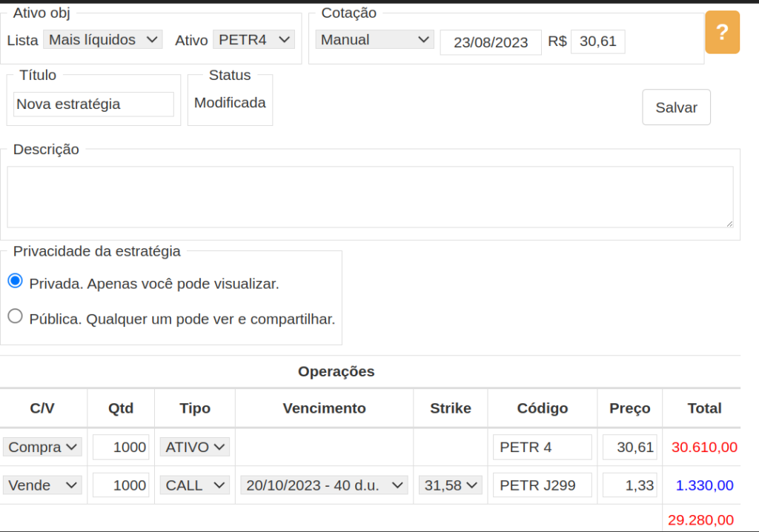Open the 20/10/2023 - 40 d.u. expiry dropdown
Screen dimensions: 759x532
pos(324,485)
